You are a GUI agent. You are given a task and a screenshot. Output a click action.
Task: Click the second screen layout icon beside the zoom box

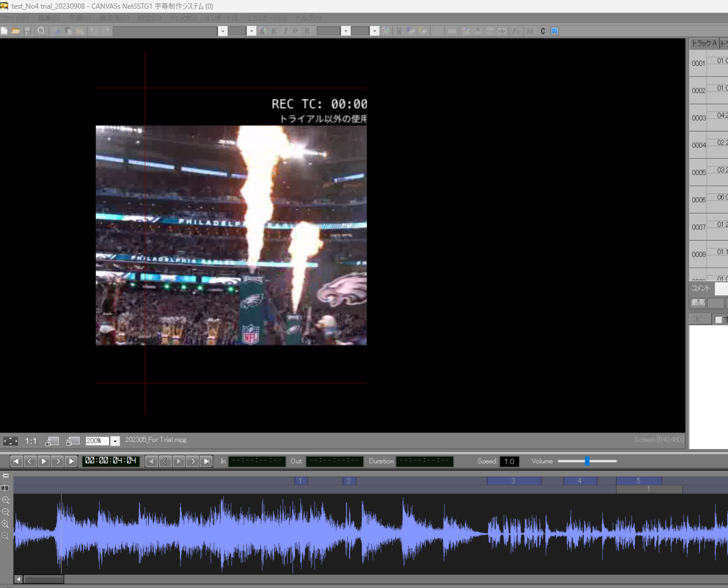point(73,441)
